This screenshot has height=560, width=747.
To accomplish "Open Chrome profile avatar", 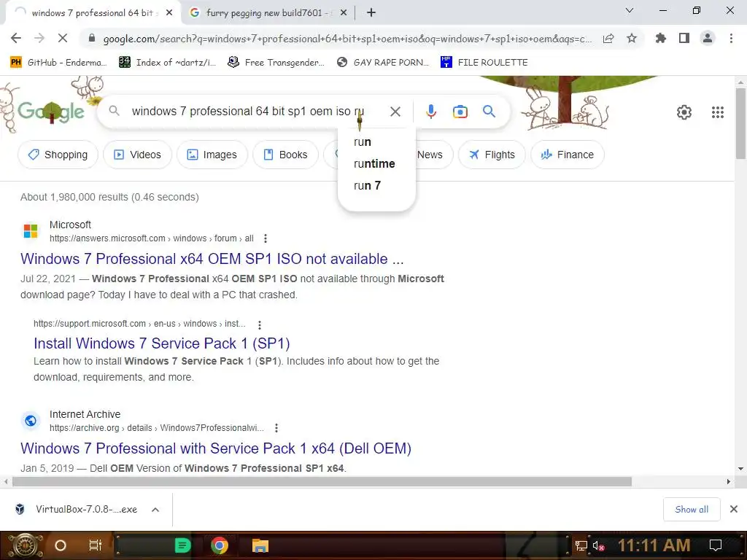I will (708, 38).
